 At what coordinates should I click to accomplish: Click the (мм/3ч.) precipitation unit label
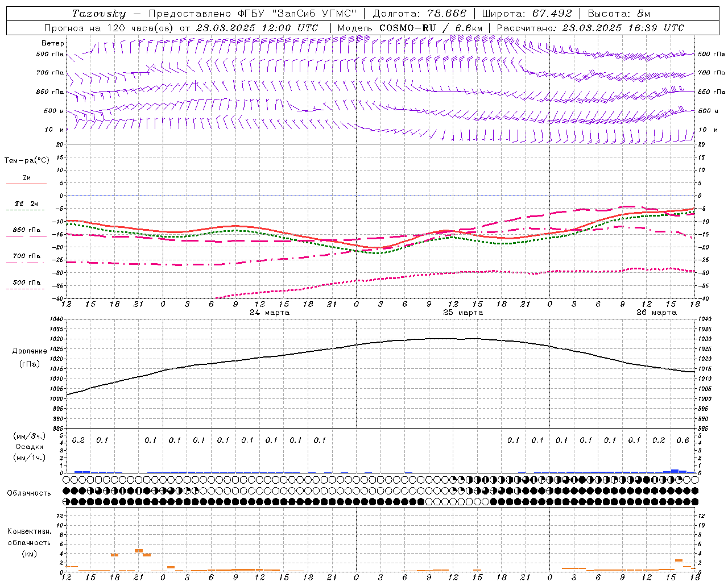[30, 436]
